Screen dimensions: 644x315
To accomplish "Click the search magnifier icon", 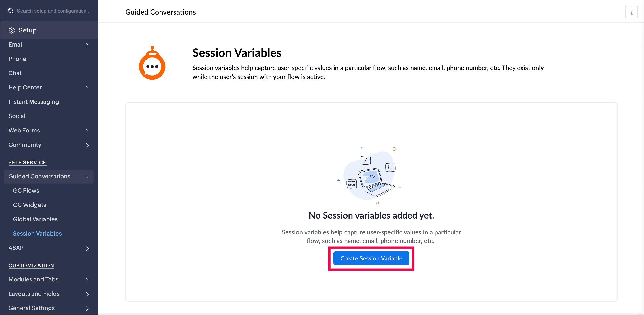I will (11, 11).
